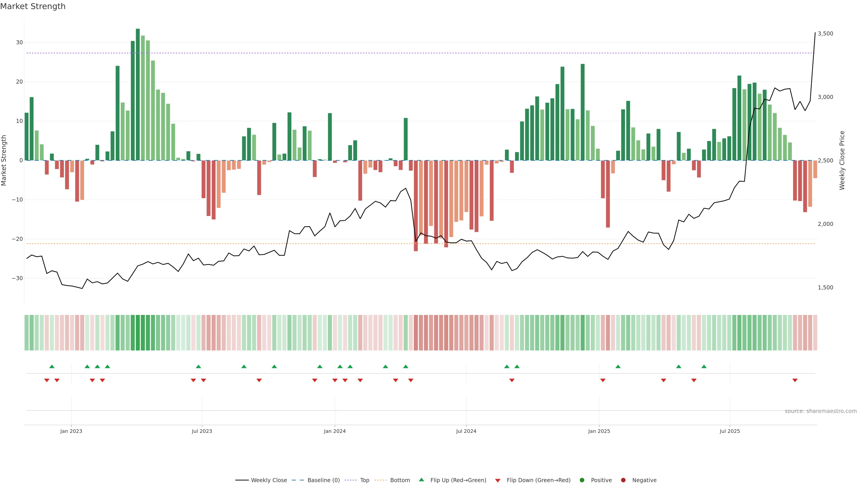Click the tallest green bar in 2023
868x488 pixels.
pyautogui.click(x=138, y=94)
